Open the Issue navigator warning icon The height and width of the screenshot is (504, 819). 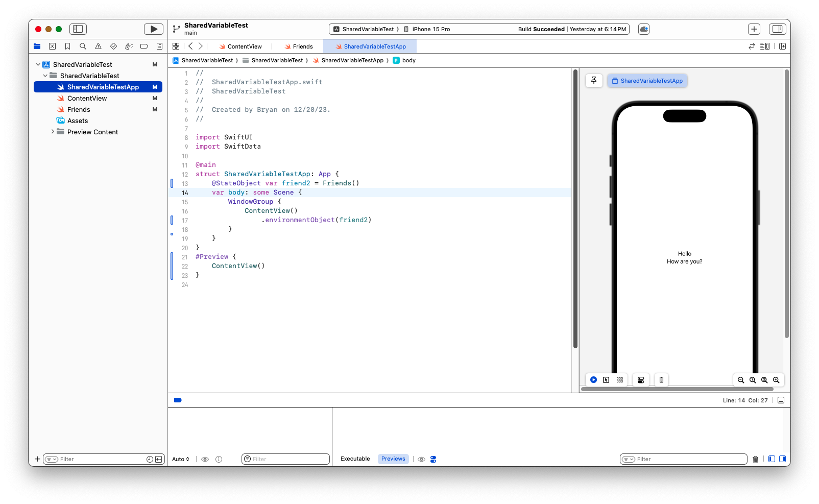pyautogui.click(x=98, y=46)
